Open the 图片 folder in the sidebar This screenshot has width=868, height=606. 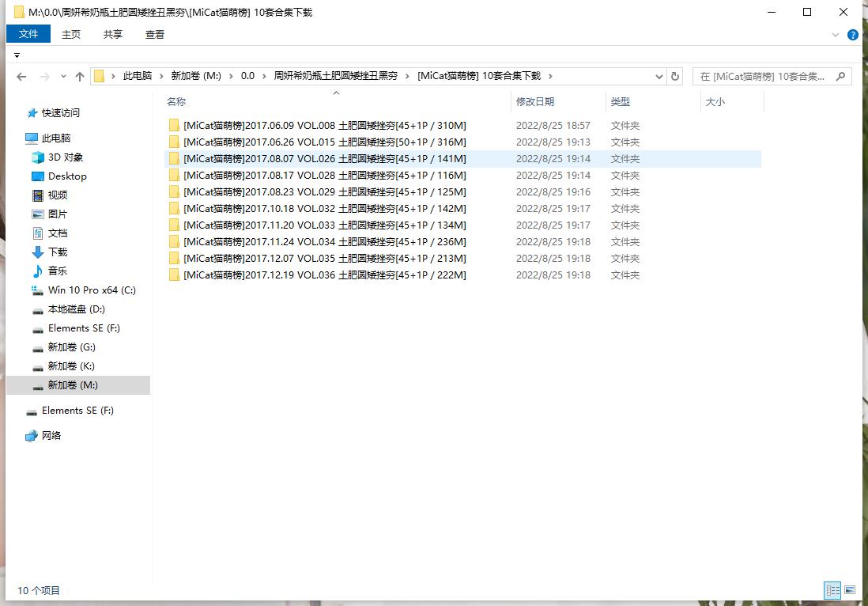pos(58,214)
